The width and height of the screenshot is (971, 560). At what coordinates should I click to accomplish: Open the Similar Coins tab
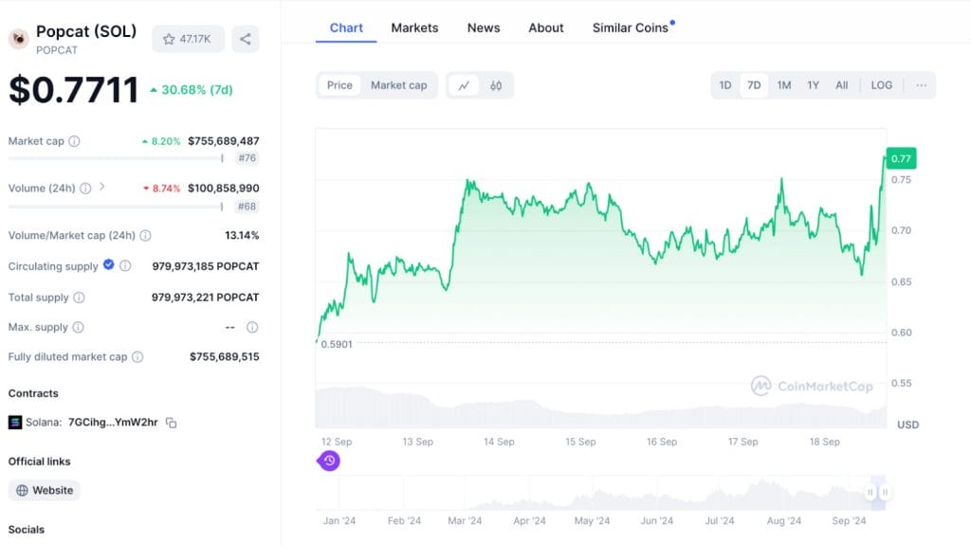tap(631, 27)
